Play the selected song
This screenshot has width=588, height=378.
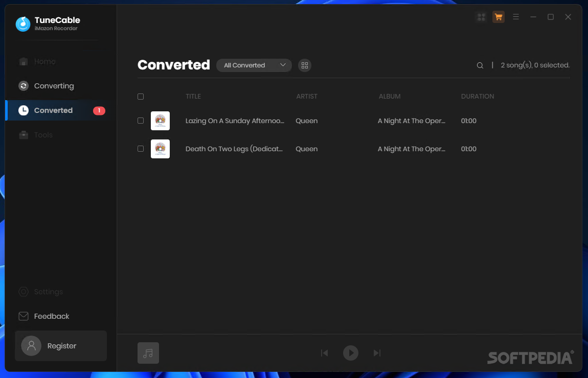pyautogui.click(x=351, y=353)
